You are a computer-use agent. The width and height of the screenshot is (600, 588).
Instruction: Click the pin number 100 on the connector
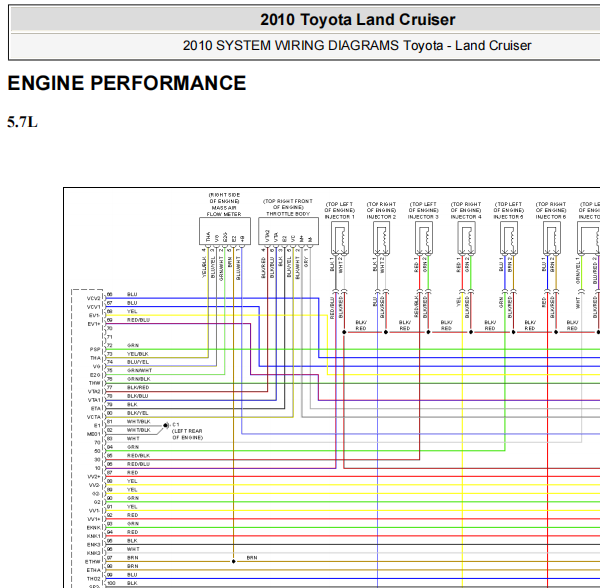click(111, 583)
